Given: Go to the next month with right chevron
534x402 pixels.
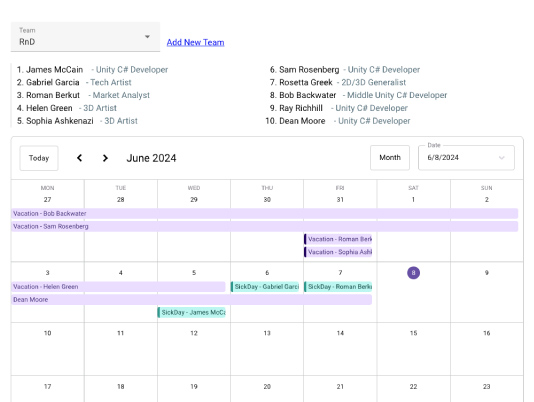Looking at the screenshot, I should pyautogui.click(x=105, y=158).
